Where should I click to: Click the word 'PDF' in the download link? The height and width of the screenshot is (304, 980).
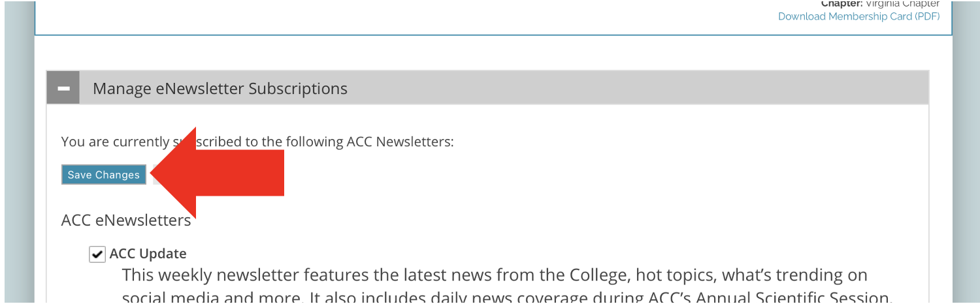(x=926, y=16)
